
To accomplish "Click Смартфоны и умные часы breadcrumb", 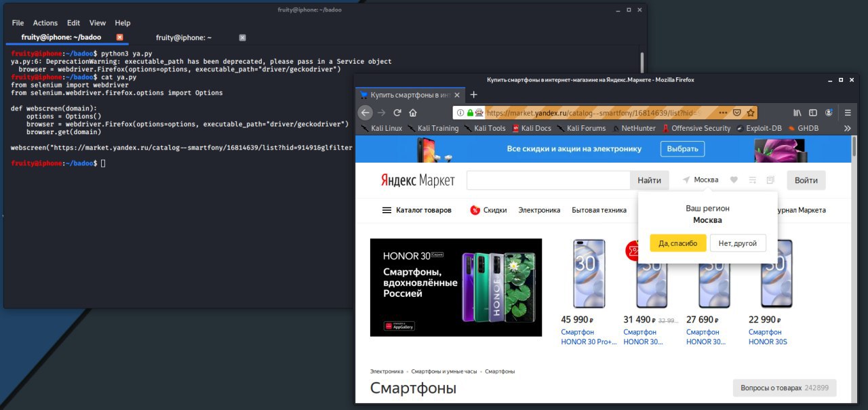I will click(x=444, y=371).
